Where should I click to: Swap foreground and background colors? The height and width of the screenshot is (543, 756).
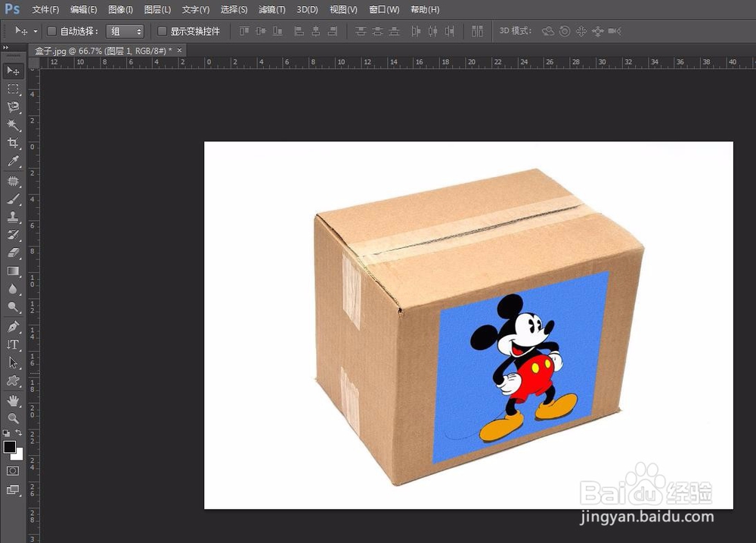(x=18, y=432)
